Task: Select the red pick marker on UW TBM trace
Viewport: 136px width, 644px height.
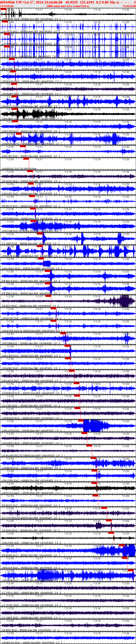Action: click(x=63, y=333)
